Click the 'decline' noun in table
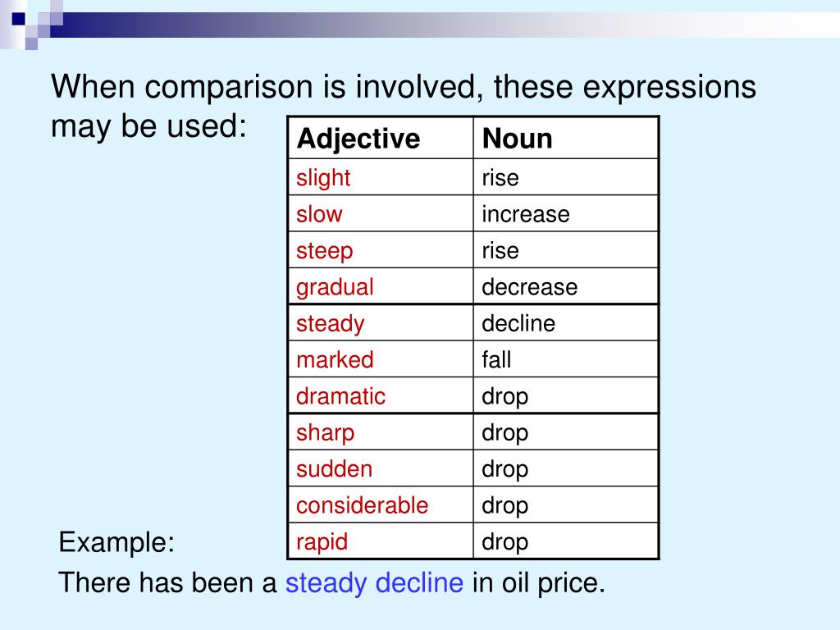The height and width of the screenshot is (630, 840). [x=566, y=323]
